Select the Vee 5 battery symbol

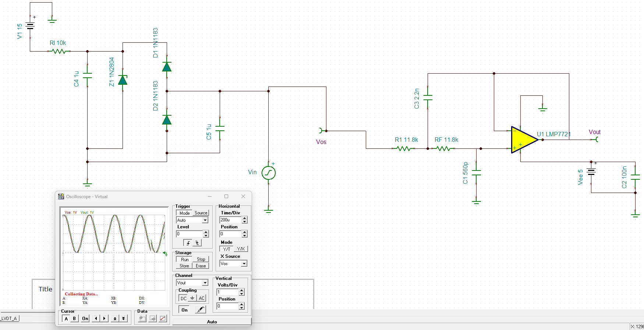coord(591,172)
